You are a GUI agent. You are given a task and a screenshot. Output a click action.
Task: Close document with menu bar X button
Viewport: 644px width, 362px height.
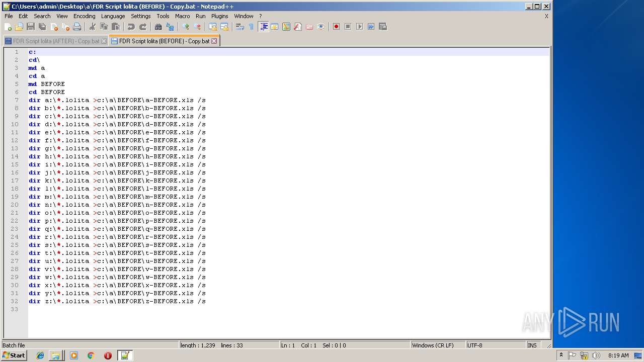pyautogui.click(x=546, y=16)
